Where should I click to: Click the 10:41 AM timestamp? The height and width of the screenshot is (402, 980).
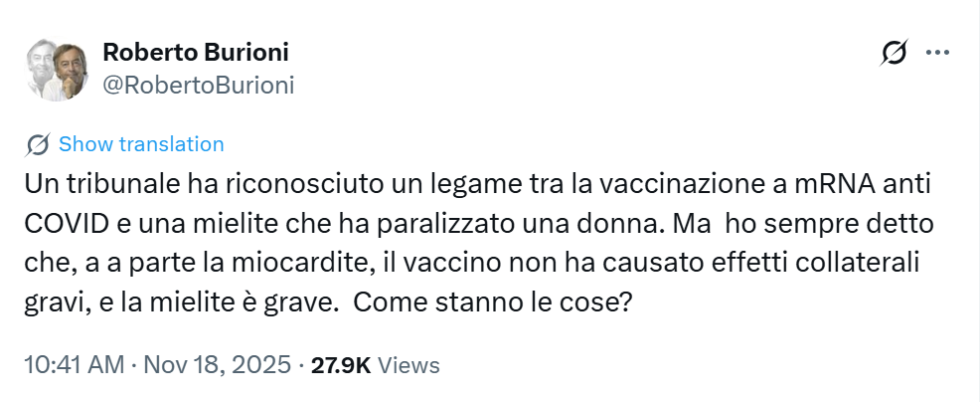(x=73, y=364)
